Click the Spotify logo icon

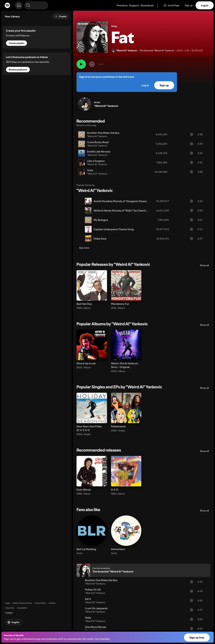click(8, 5)
